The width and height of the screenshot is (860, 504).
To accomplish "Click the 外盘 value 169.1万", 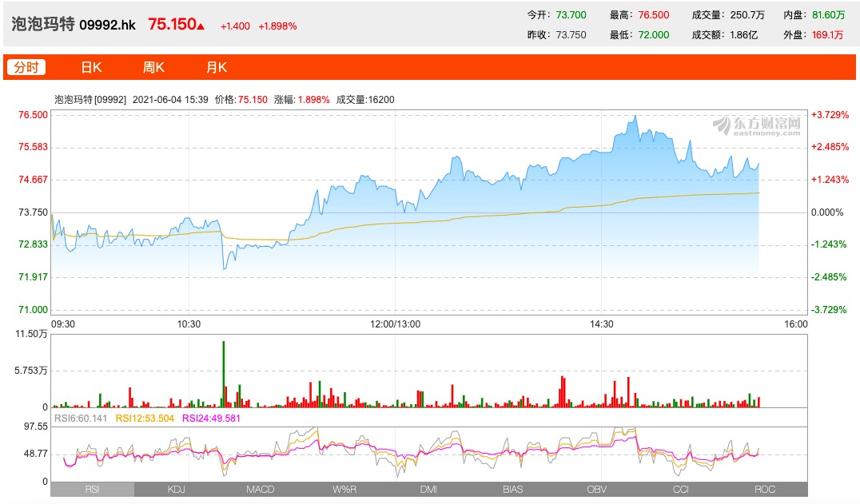I will [x=828, y=34].
